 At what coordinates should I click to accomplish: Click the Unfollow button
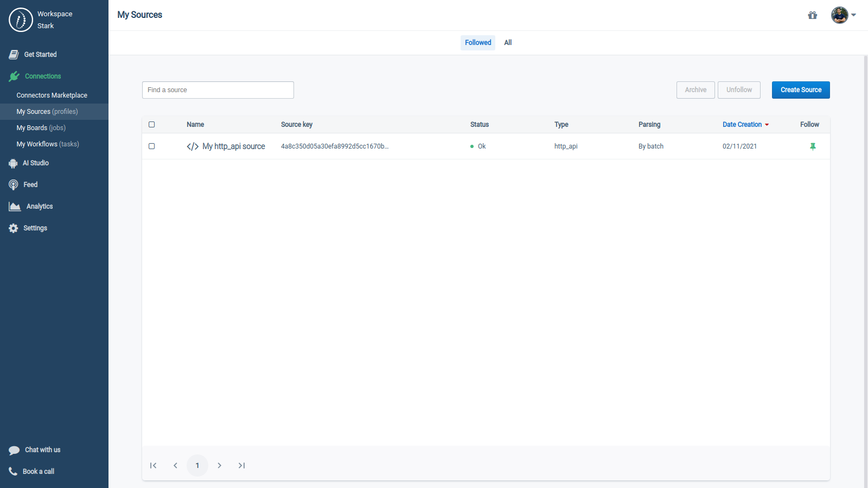tap(739, 90)
